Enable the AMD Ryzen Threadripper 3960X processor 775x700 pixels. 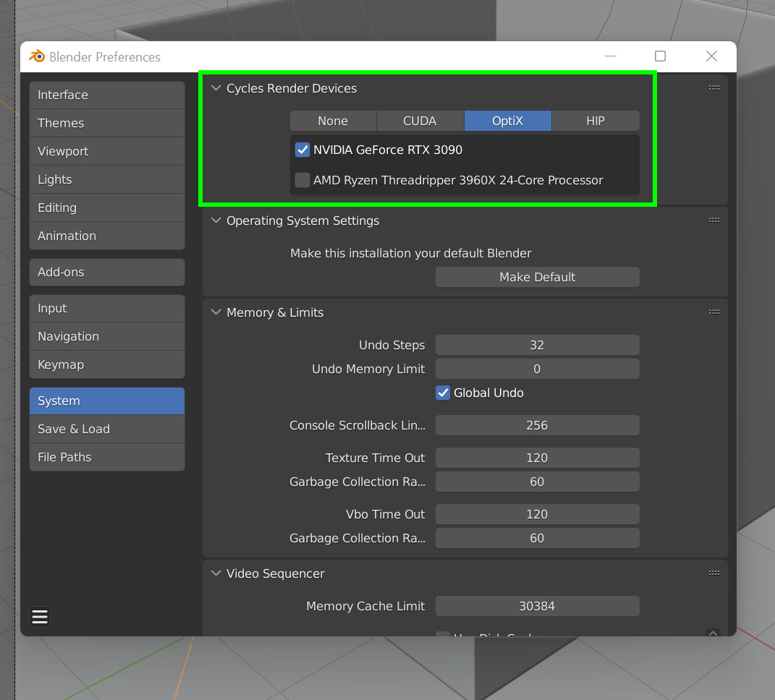302,179
